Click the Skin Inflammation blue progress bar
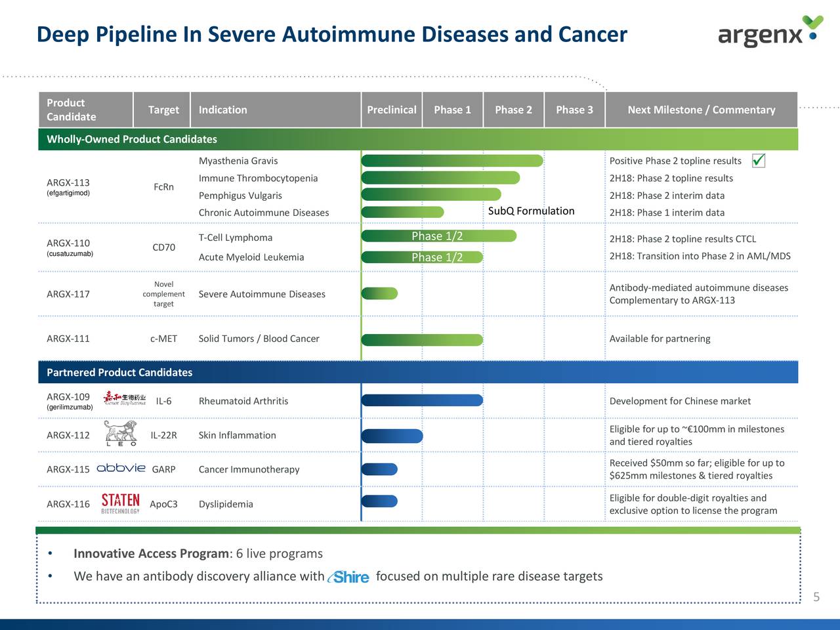The image size is (840, 630). pos(392,436)
